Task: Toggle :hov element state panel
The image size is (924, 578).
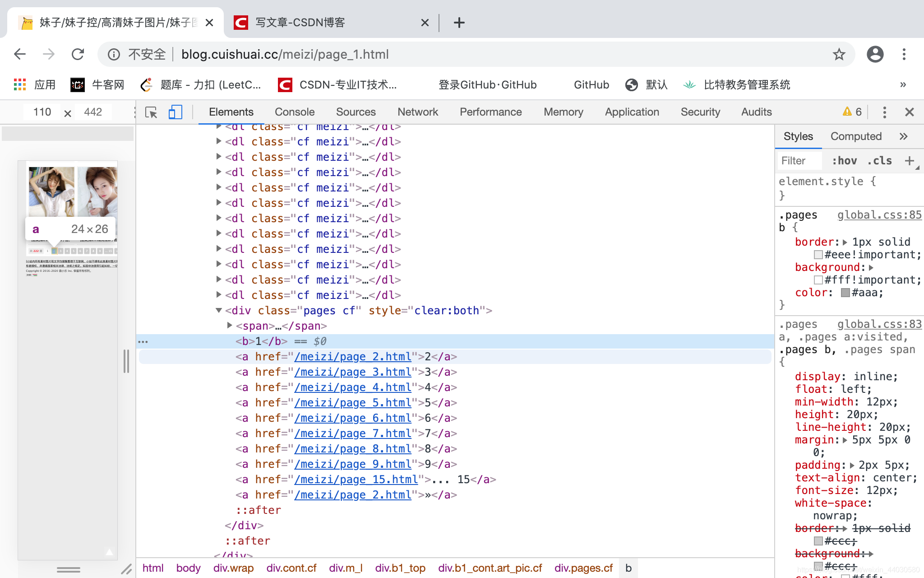Action: point(844,161)
